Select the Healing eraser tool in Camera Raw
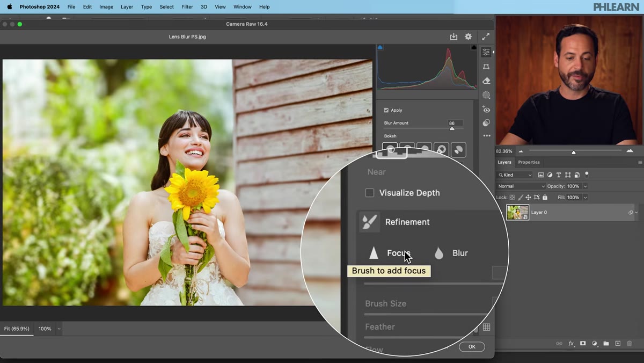This screenshot has height=363, width=644. point(486,81)
